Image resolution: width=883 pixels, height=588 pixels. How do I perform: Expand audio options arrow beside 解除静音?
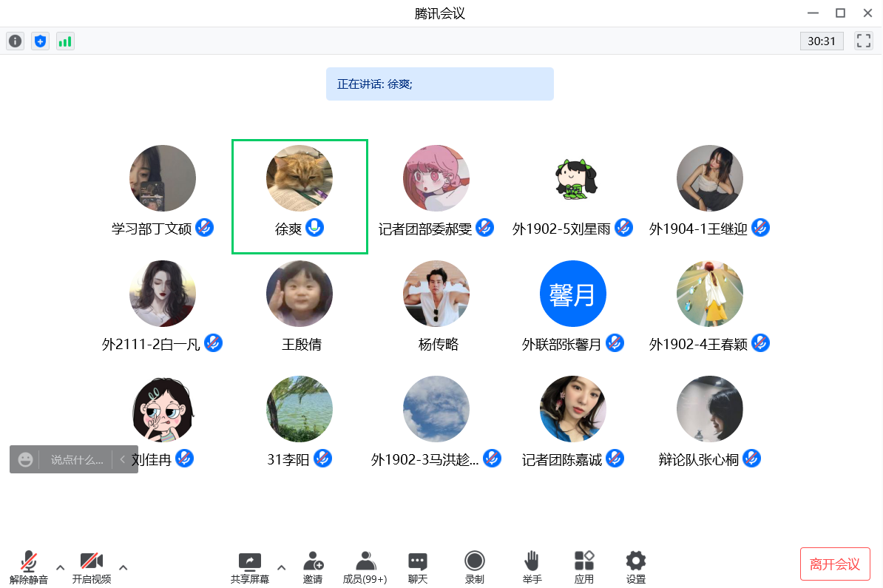60,568
